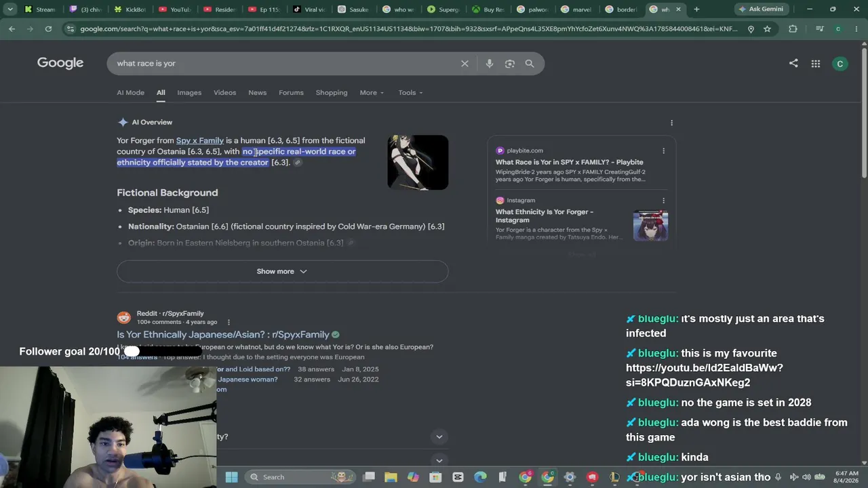
Task: Open the browser extensions menu
Action: 793,29
